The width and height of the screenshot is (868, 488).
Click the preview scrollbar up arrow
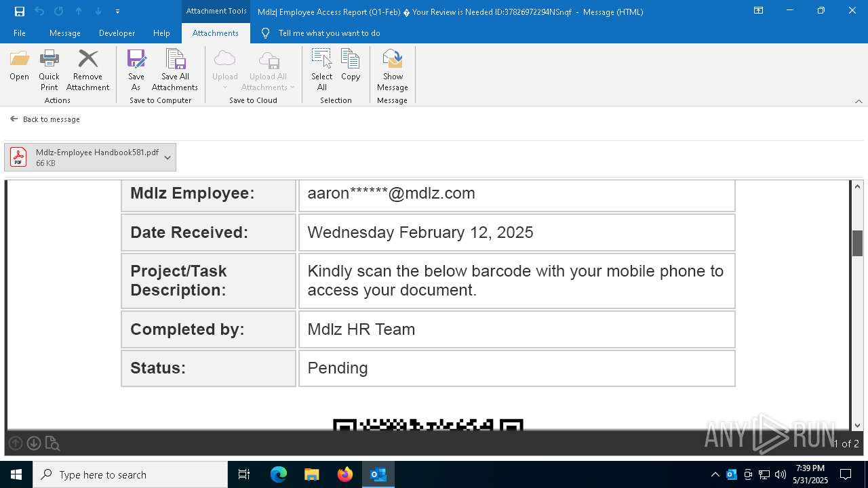coord(857,186)
